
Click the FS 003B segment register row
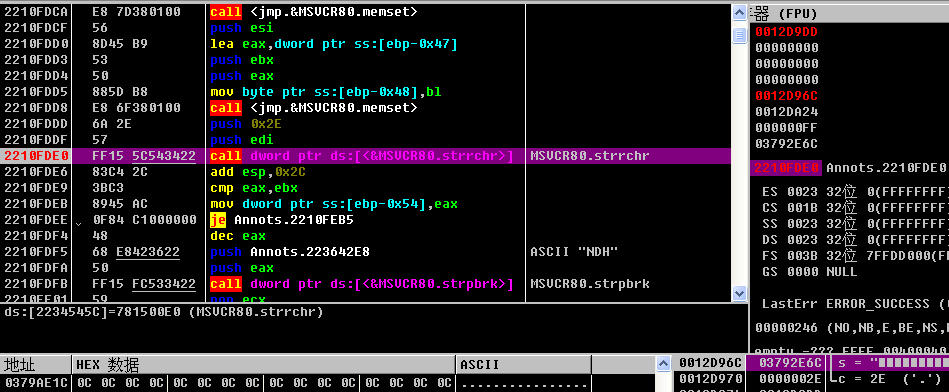(855, 255)
